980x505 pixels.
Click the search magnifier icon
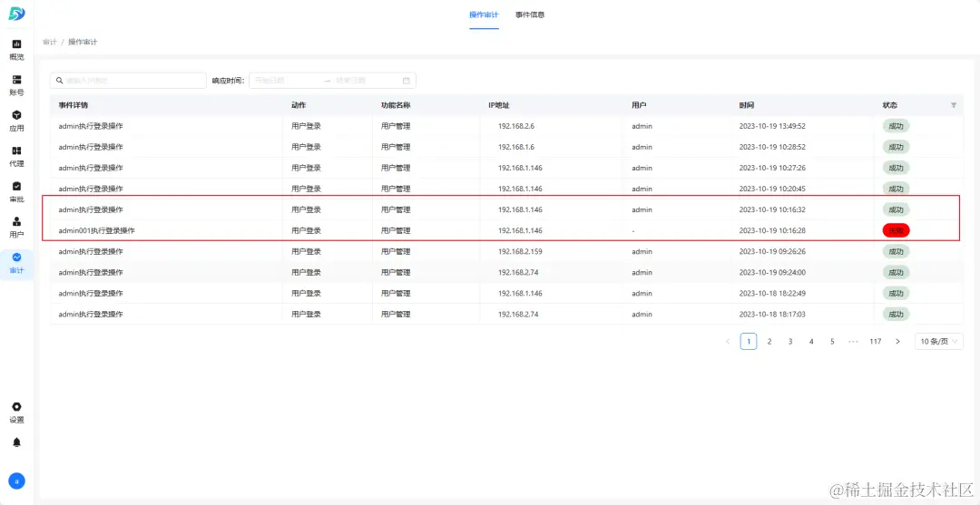tap(59, 81)
